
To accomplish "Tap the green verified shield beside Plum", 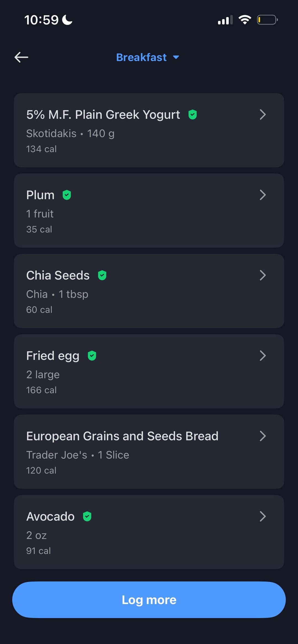I will coord(67,195).
